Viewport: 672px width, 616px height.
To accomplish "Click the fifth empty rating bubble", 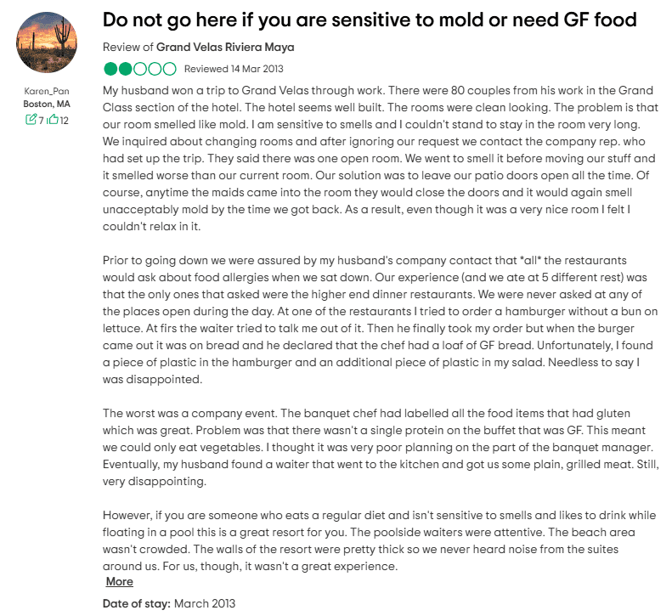I will coord(170,69).
